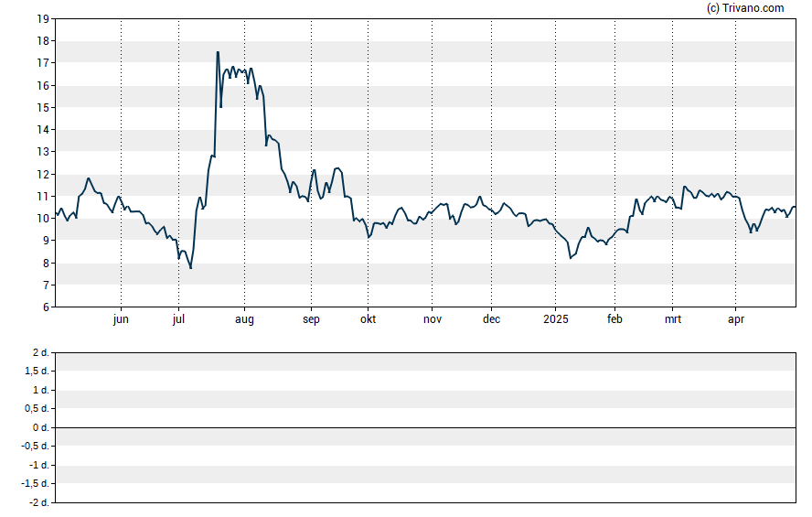
Task: Click the '-0,5 d.' volume axis label
Action: [x=36, y=446]
